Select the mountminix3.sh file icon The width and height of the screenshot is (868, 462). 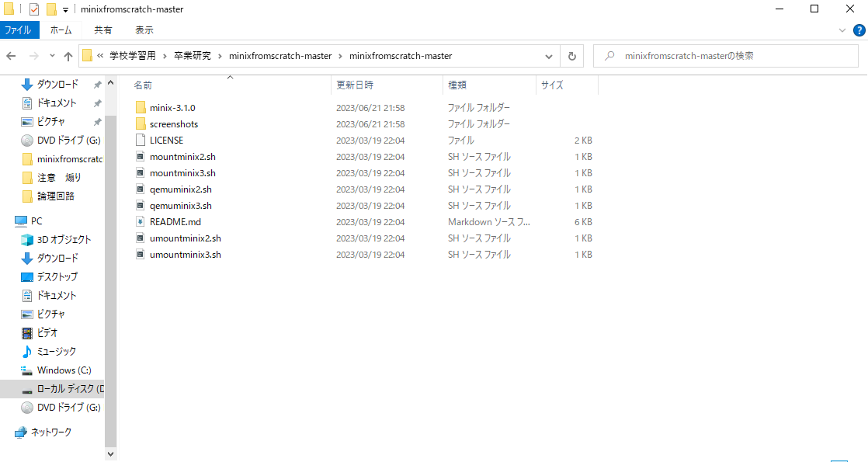141,173
